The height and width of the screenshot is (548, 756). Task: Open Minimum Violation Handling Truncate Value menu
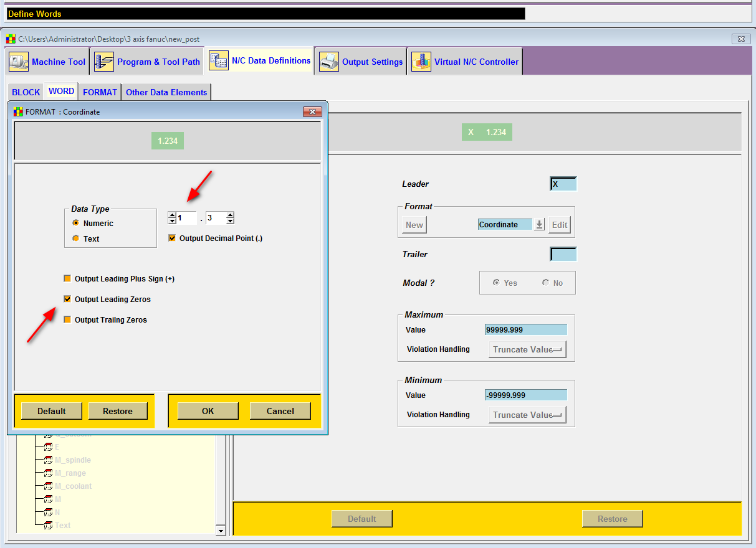pyautogui.click(x=527, y=415)
